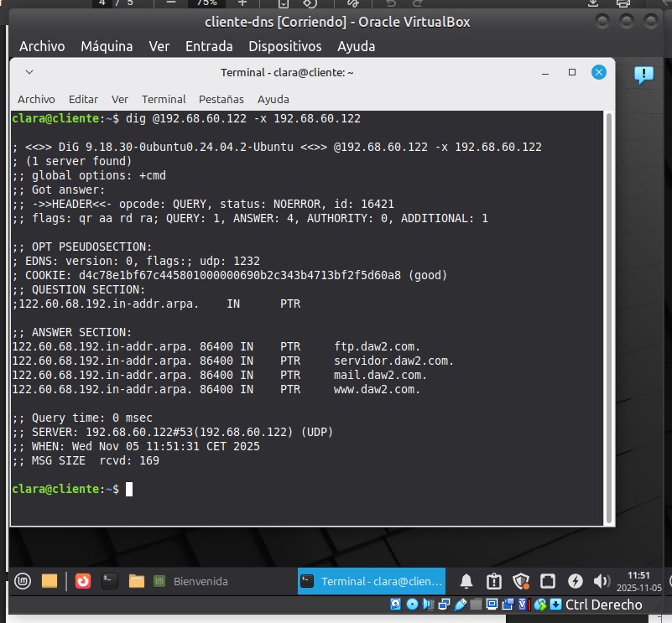This screenshot has width=672, height=623.
Task: Open VirtualBox Máquina menu
Action: pyautogui.click(x=107, y=46)
